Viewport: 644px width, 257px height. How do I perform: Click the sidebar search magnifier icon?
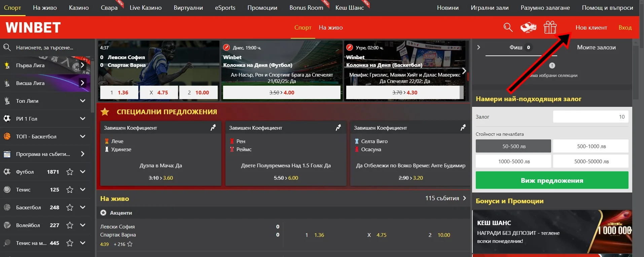point(7,47)
